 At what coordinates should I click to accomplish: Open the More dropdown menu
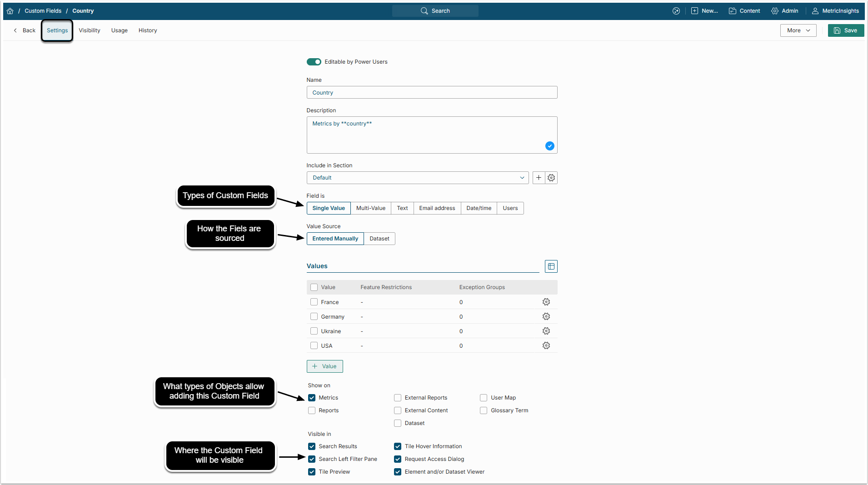[x=798, y=30]
